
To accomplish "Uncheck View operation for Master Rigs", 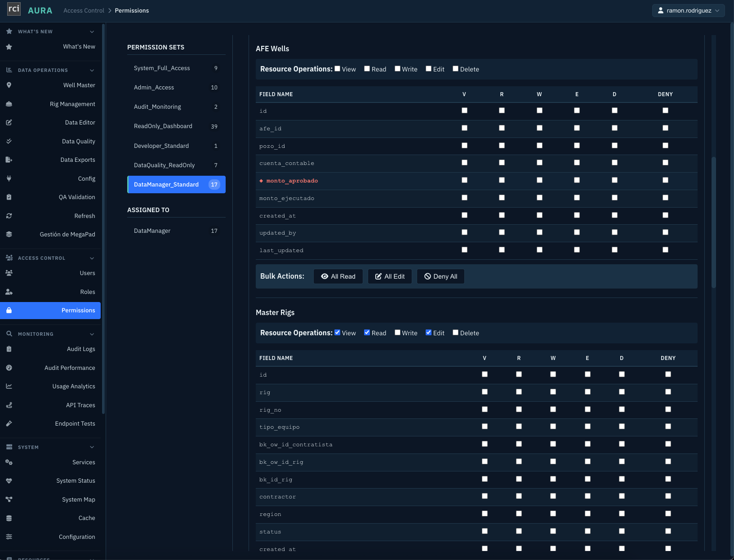I will (337, 333).
